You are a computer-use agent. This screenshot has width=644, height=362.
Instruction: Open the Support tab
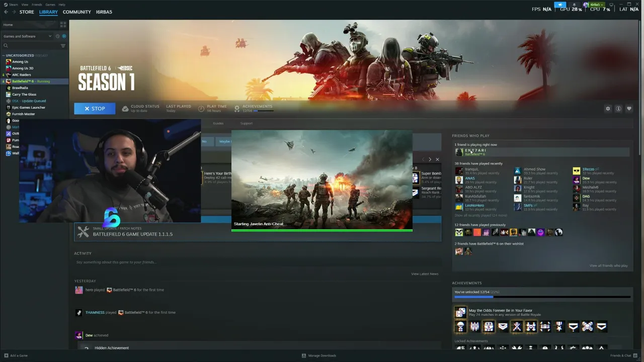247,123
